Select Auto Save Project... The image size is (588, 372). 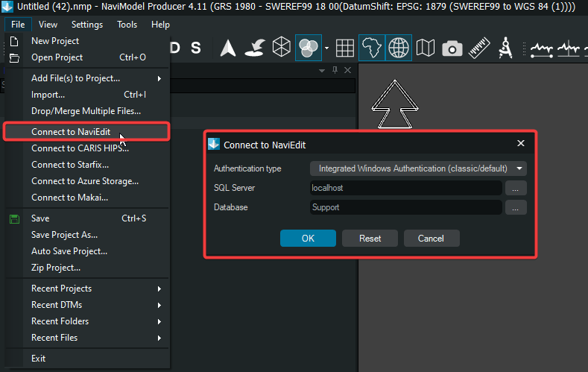click(x=87, y=252)
